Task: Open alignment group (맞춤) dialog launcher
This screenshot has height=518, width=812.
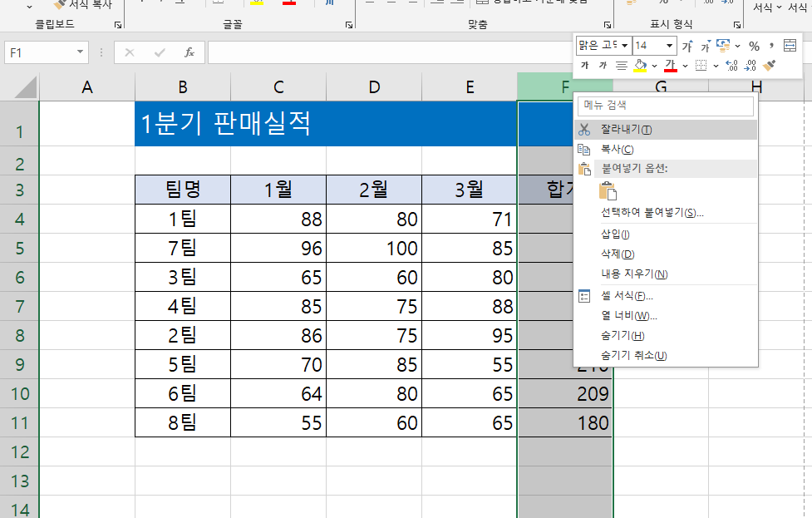Action: (607, 24)
